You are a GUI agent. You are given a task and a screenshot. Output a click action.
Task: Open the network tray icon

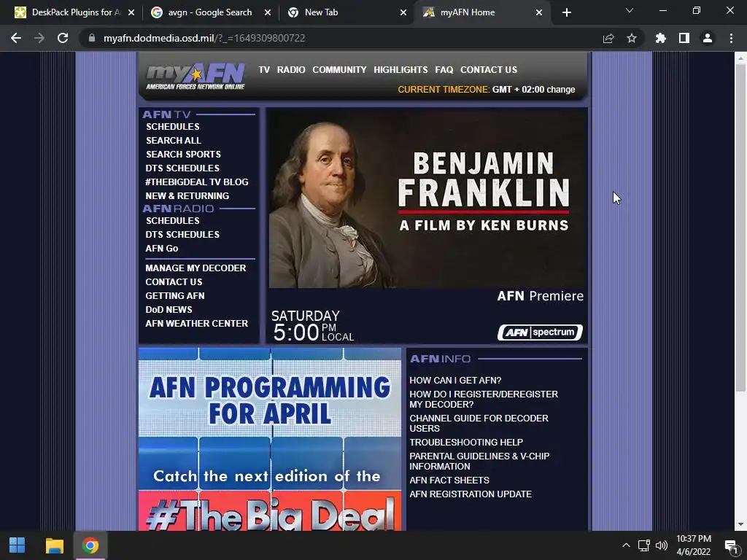click(644, 545)
